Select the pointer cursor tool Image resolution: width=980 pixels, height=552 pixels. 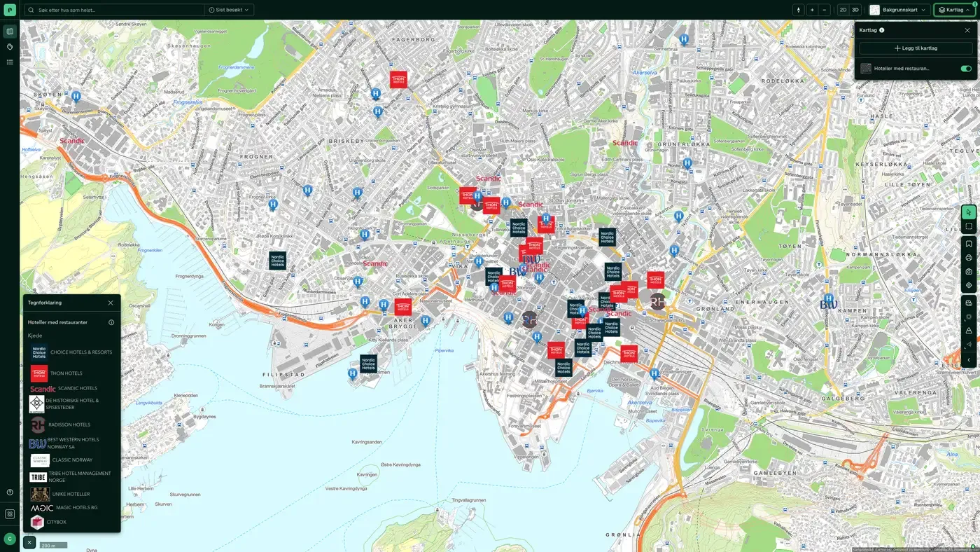point(969,212)
